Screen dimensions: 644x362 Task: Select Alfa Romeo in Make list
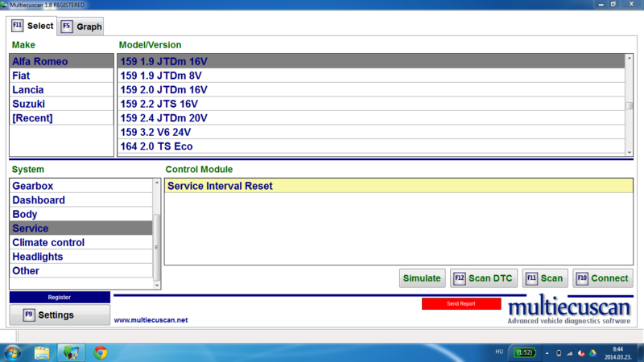tap(62, 61)
